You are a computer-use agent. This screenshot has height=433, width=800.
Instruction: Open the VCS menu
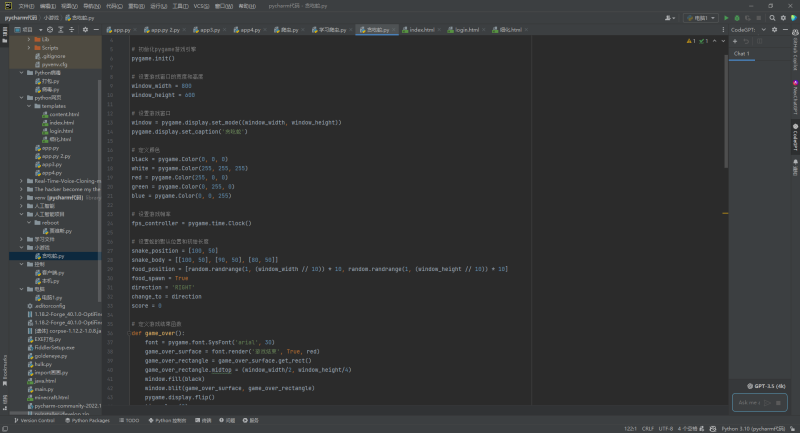200,5
